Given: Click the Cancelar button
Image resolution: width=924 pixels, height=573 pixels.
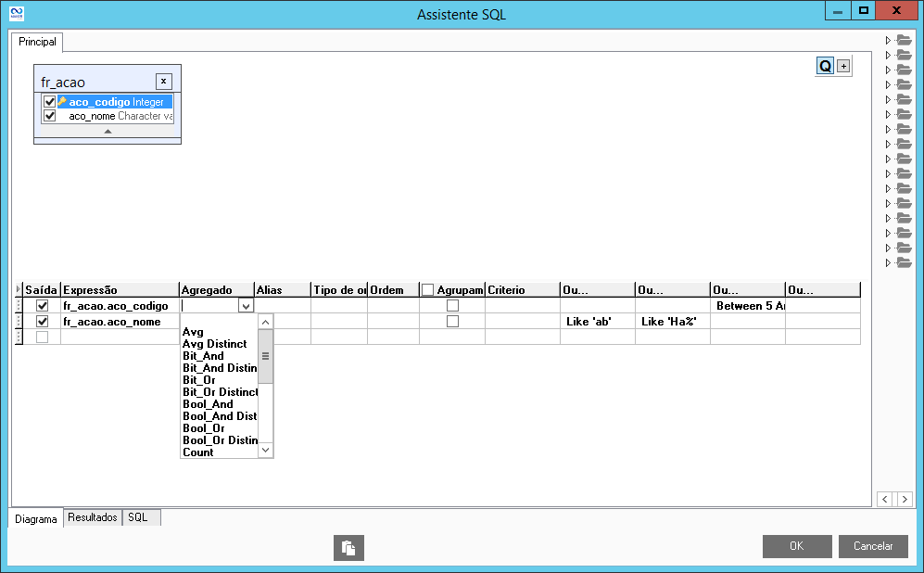Looking at the screenshot, I should [872, 546].
